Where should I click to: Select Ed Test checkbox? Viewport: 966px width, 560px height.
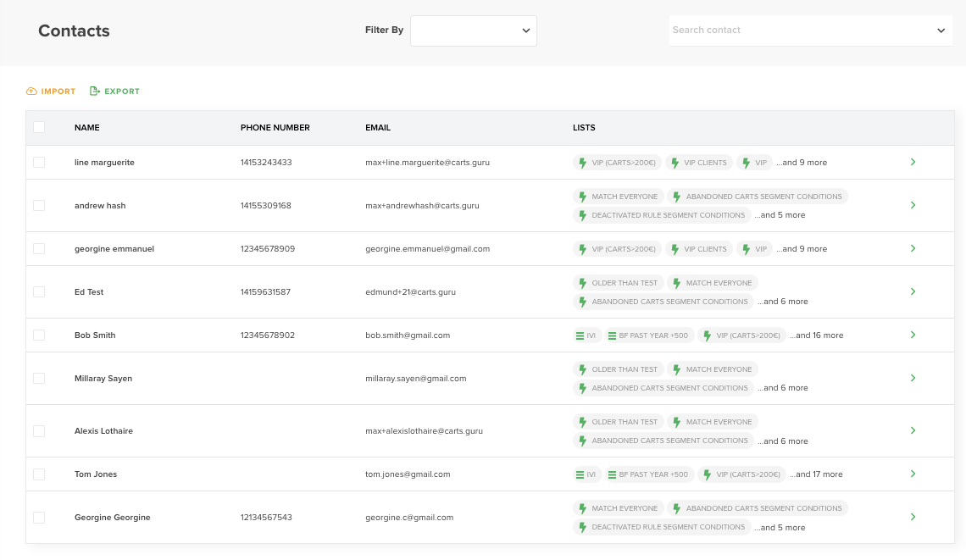[39, 292]
